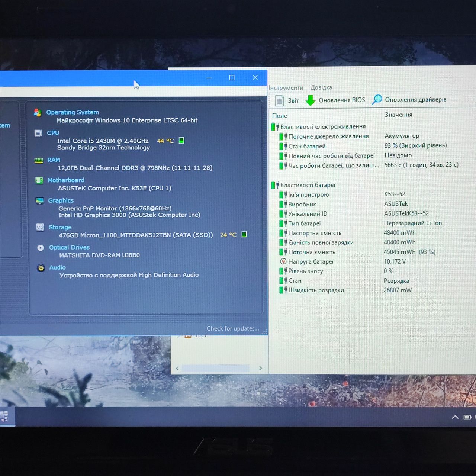
Task: Click the green SSD temperature indicator square
Action: (x=244, y=234)
